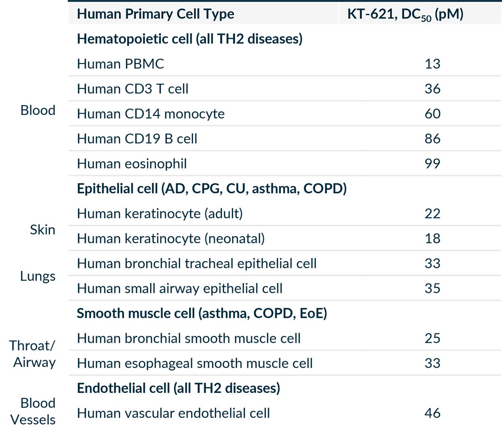Select the Human PBMC row label
This screenshot has width=504, height=436.
(x=120, y=64)
